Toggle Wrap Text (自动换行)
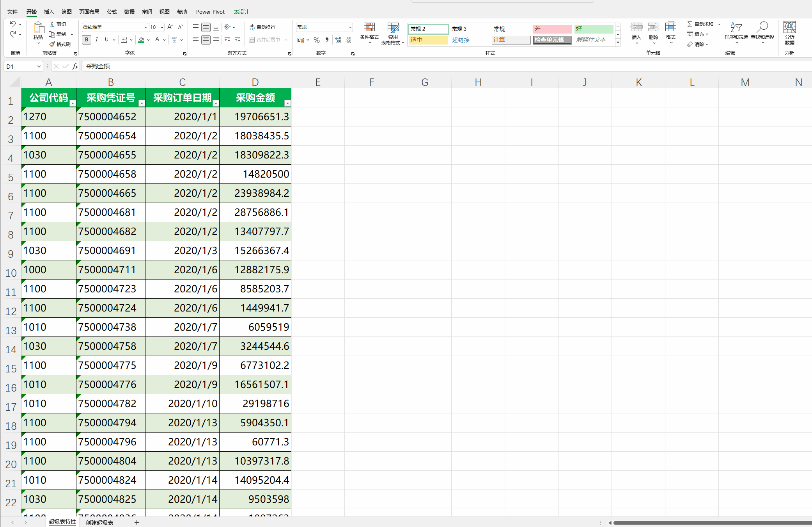Screen dimensions: 812x527 262,27
